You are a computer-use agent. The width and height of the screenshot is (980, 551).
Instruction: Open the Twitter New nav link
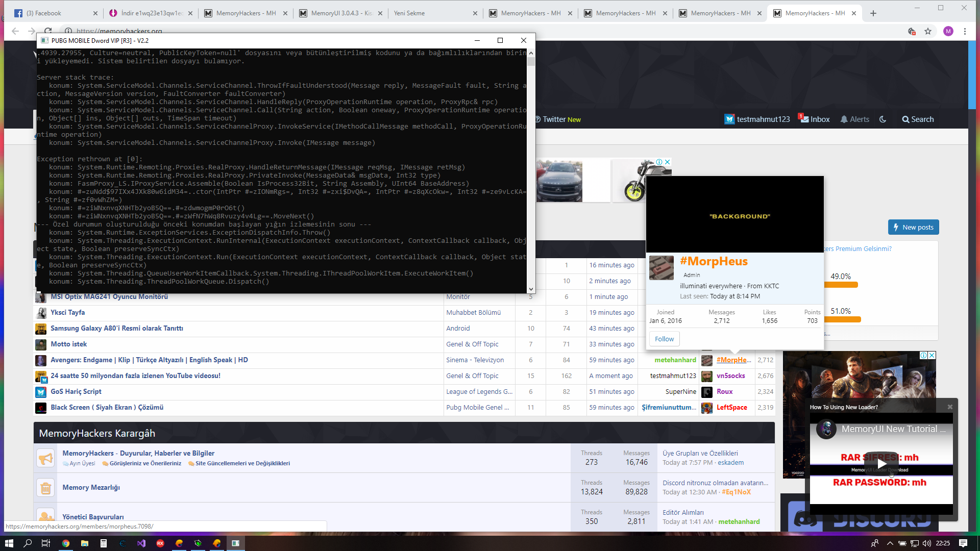558,119
